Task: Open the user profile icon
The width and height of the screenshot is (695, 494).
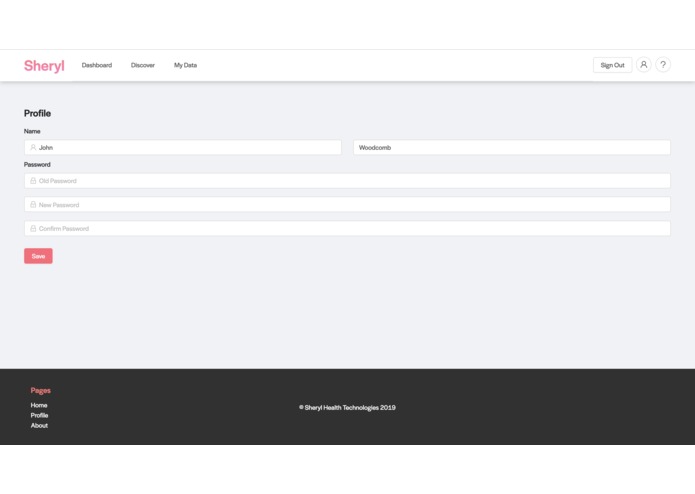Action: pos(644,65)
